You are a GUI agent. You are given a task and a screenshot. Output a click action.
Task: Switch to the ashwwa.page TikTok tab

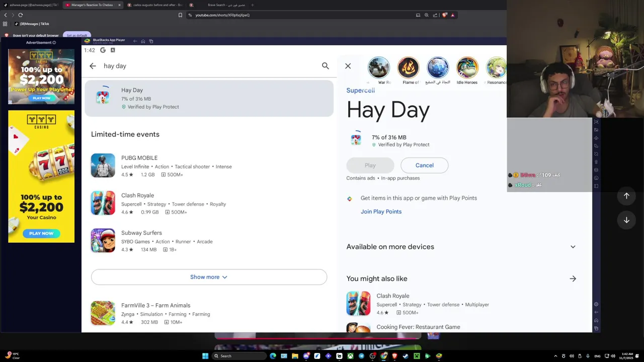click(x=30, y=5)
